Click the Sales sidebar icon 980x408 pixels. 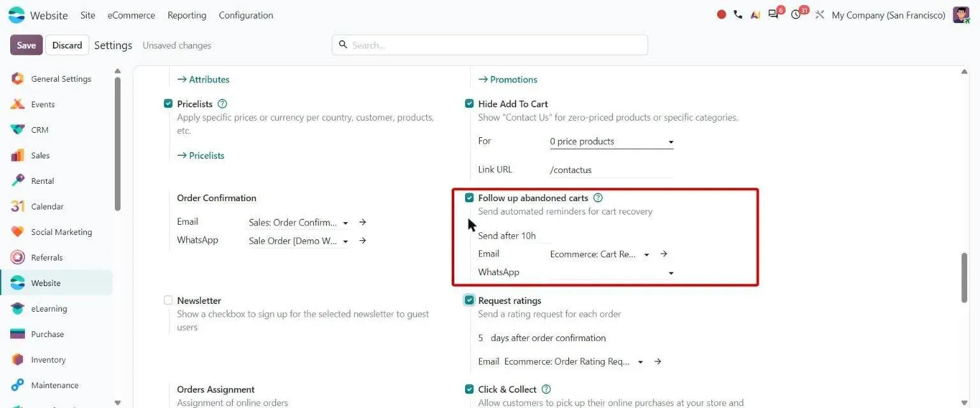pos(18,155)
